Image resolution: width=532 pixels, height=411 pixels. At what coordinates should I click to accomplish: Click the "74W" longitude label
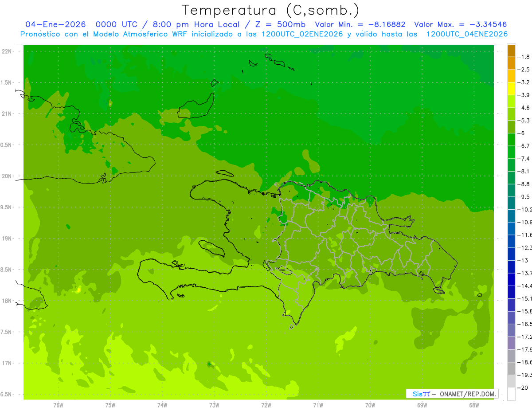click(x=162, y=405)
